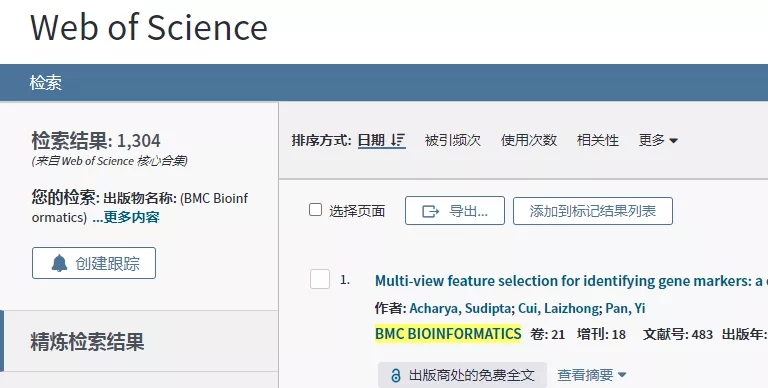This screenshot has width=768, height=388.
Task: Click the export arrow icon in 导出
Action: tap(431, 211)
